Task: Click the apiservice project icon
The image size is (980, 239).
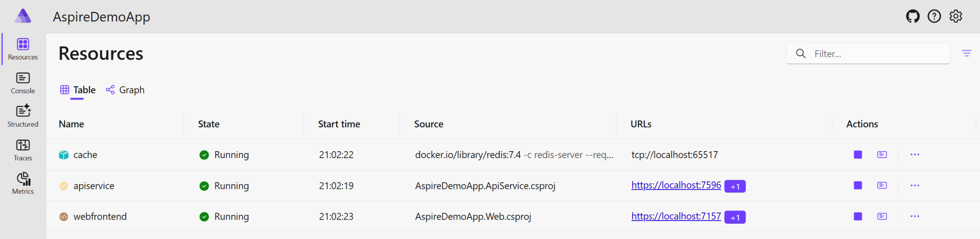Action: pos(64,186)
